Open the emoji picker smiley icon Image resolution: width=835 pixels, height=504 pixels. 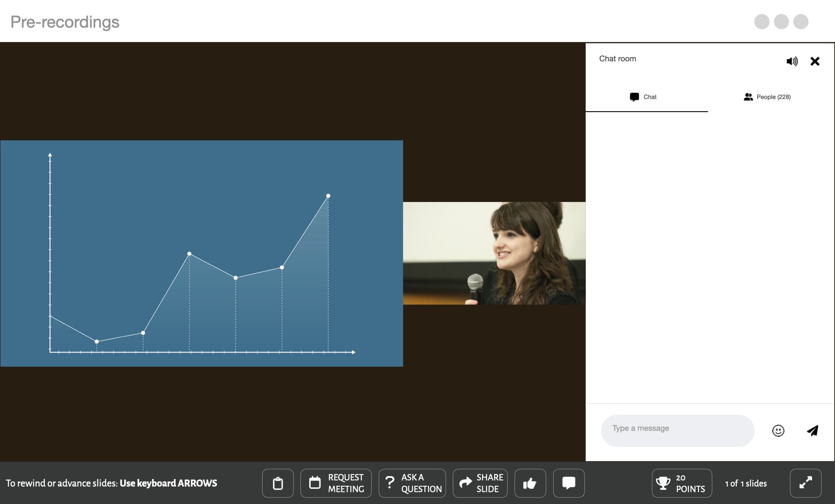click(778, 431)
